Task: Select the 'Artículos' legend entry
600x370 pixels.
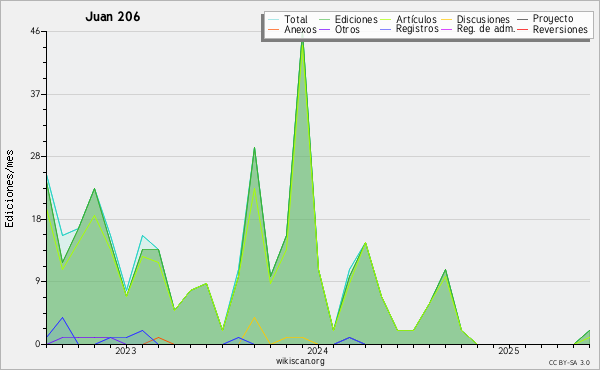Action: click(416, 19)
